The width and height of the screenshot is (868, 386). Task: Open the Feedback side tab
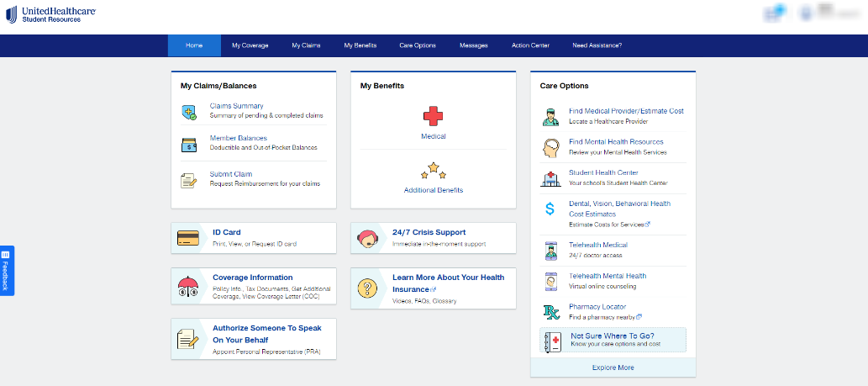coord(7,270)
